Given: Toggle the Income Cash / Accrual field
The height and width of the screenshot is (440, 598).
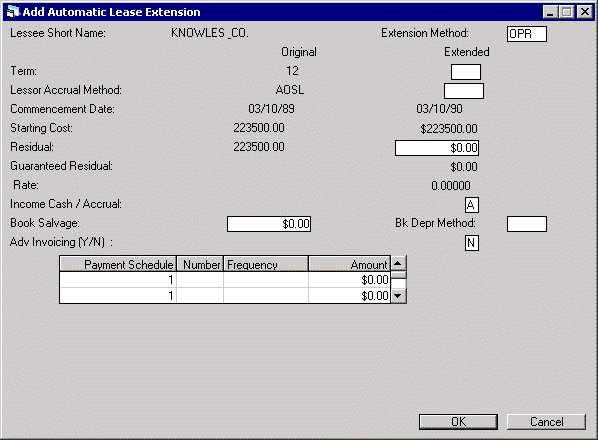Looking at the screenshot, I should coord(472,205).
